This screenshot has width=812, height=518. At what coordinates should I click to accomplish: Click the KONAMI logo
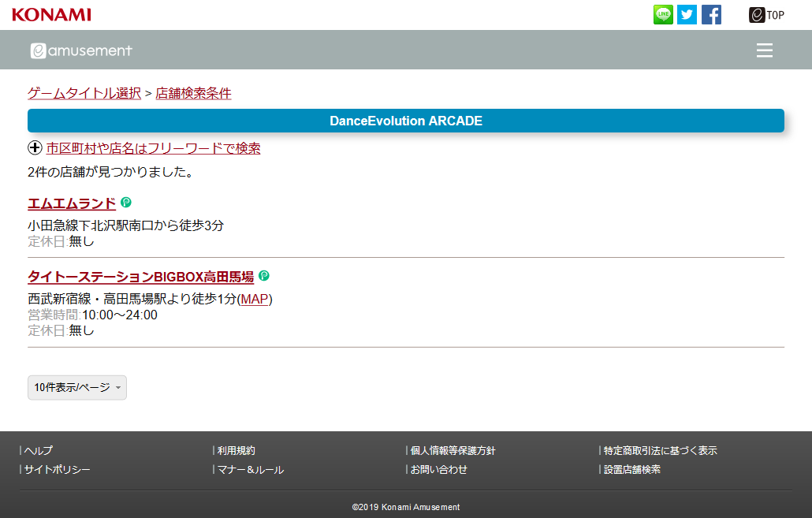(x=51, y=14)
